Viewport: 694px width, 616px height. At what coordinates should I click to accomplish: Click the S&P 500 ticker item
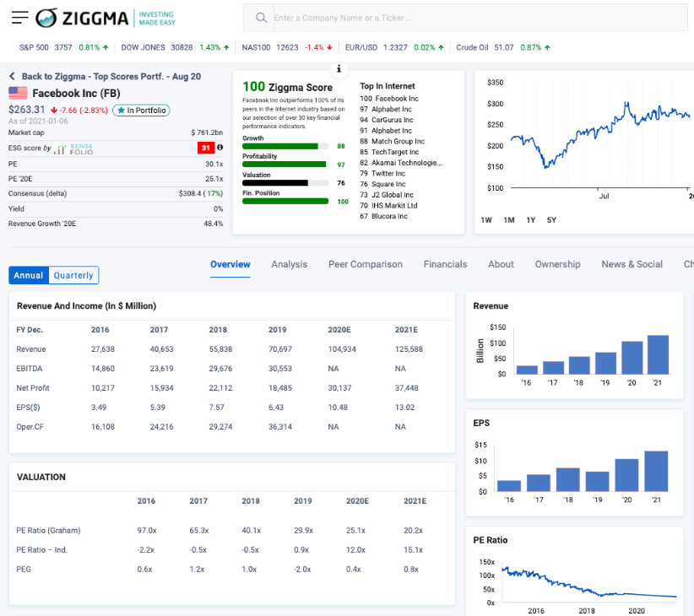[x=63, y=47]
